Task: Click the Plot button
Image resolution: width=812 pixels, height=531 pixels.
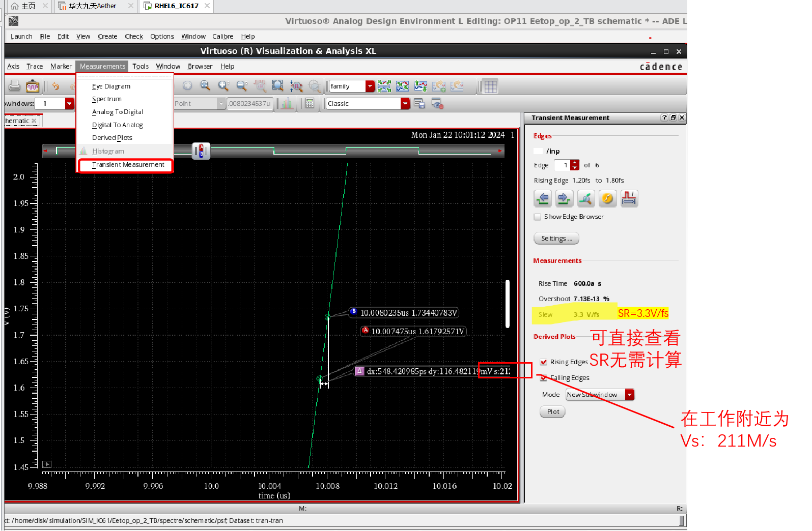Action: tap(553, 412)
